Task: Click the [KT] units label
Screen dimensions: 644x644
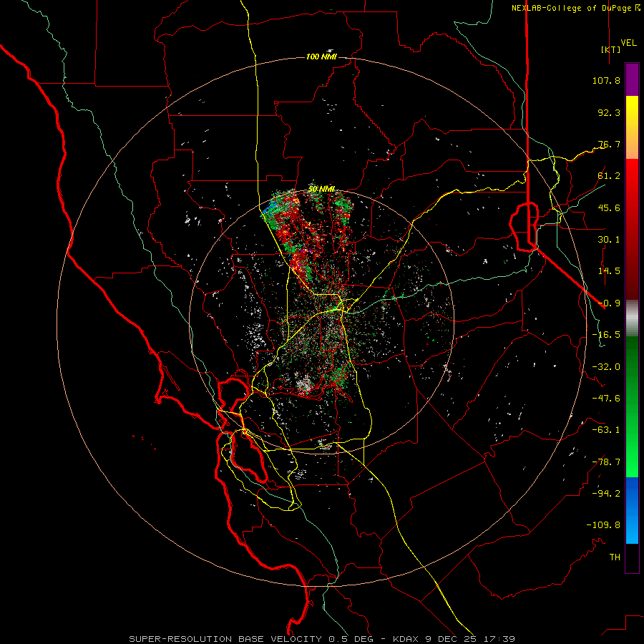Action: click(x=610, y=49)
